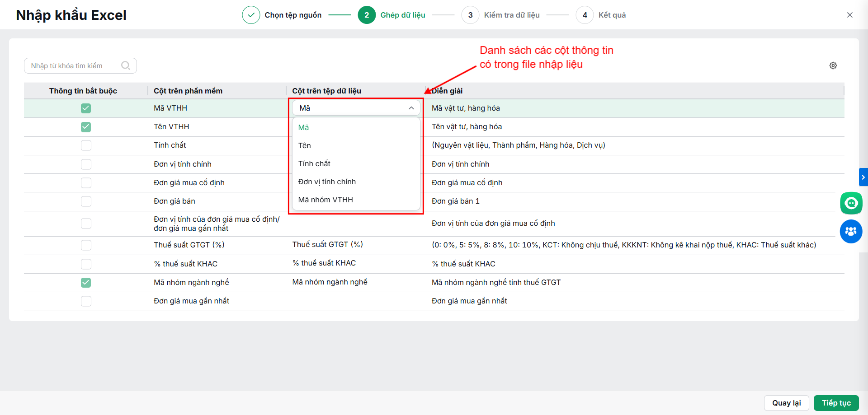Click Cột trên phần mềm column header
The height and width of the screenshot is (415, 868).
[188, 91]
